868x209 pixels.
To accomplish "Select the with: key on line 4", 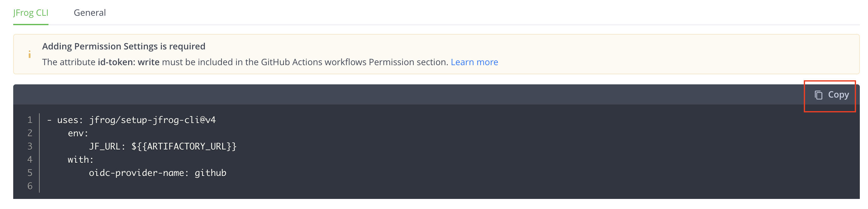I will click(x=80, y=160).
